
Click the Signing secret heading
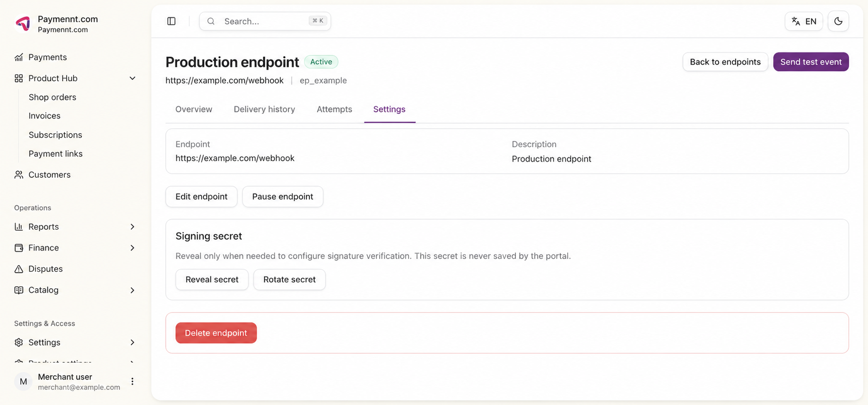[208, 236]
